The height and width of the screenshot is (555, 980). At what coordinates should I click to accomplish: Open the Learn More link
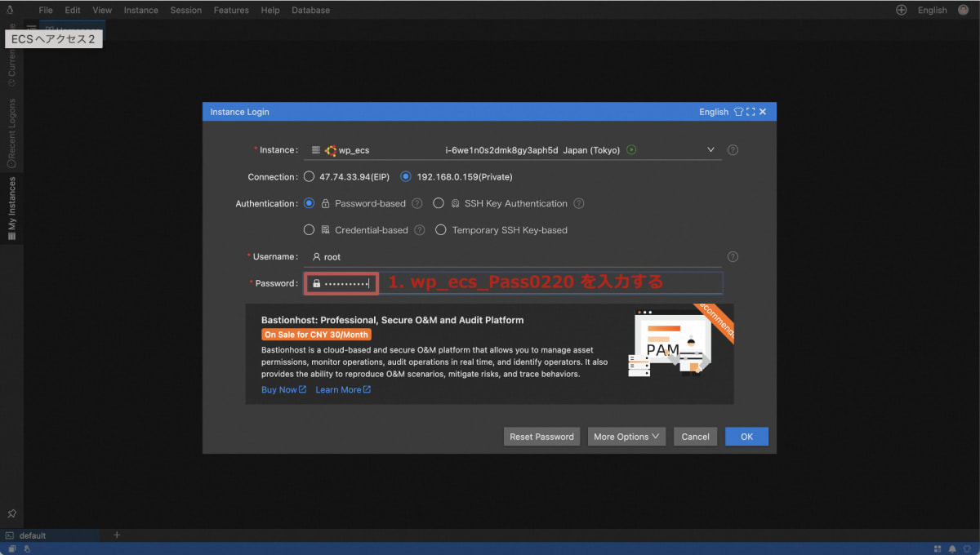[x=343, y=390]
